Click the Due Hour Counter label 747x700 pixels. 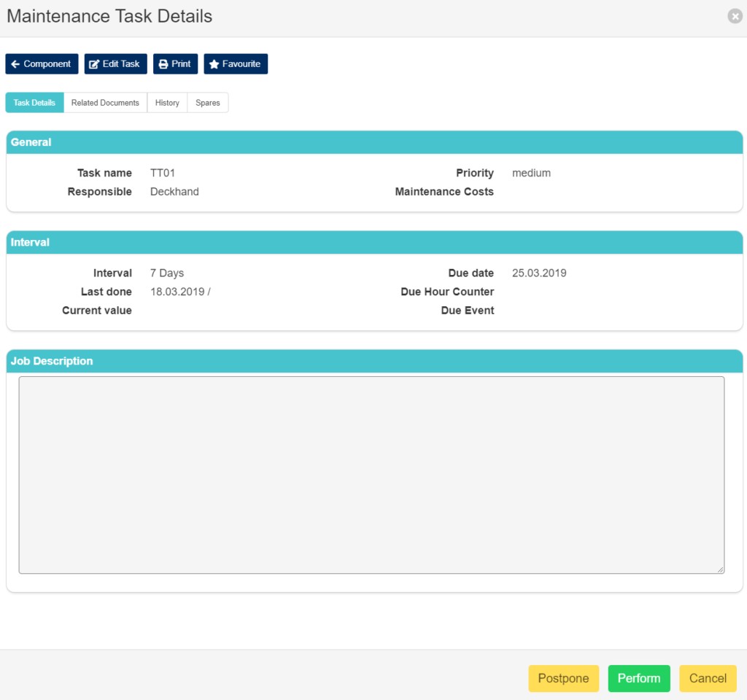[x=447, y=292]
